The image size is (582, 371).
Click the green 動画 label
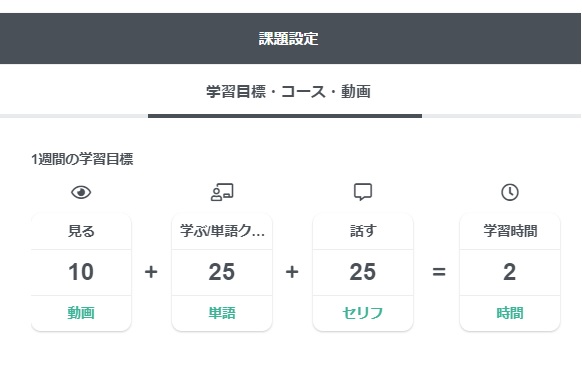(x=81, y=313)
